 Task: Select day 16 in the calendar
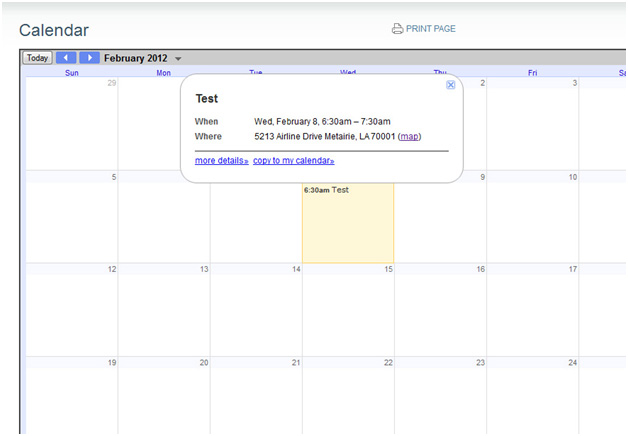(x=481, y=269)
